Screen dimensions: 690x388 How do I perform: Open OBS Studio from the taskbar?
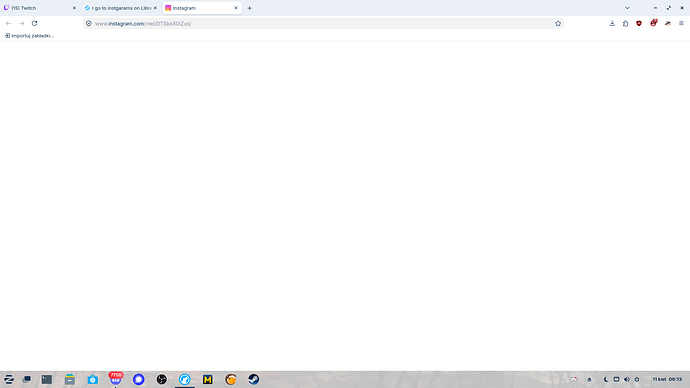click(x=161, y=379)
